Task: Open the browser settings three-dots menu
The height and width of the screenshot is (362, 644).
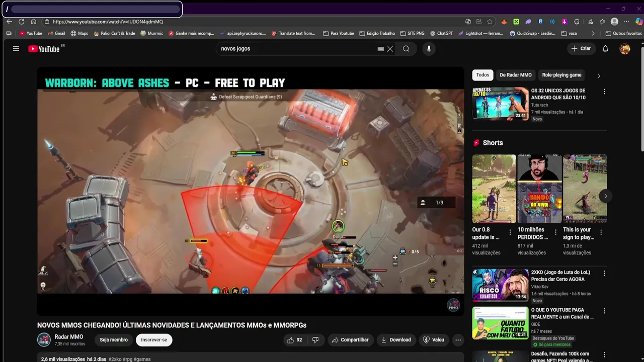Action: (626, 22)
